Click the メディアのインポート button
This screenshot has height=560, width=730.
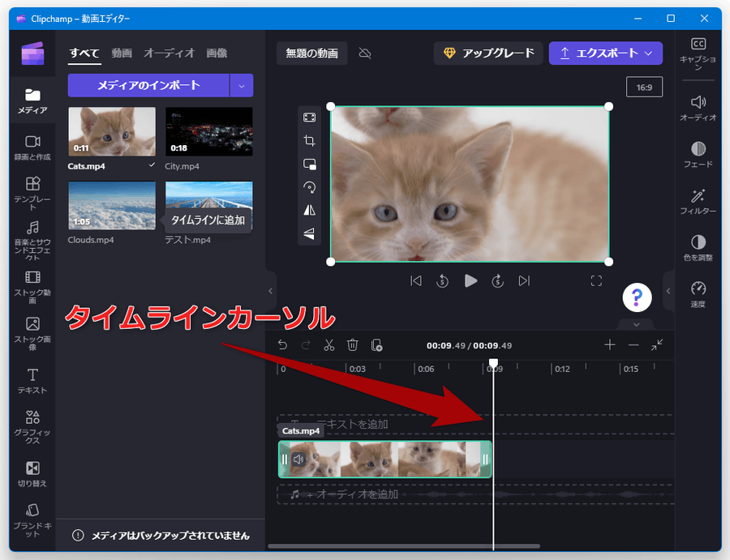(x=148, y=86)
